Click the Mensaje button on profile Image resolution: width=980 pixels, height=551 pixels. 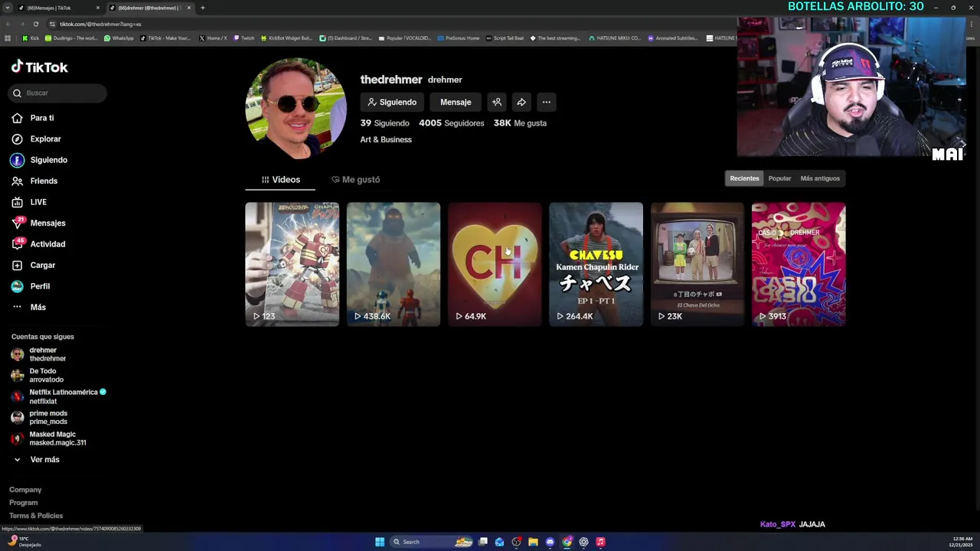click(x=456, y=102)
